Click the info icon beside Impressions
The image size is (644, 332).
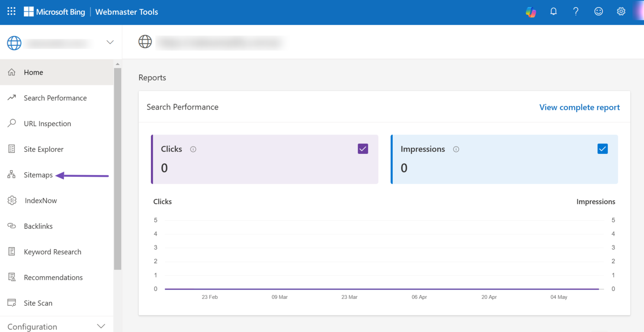coord(456,149)
